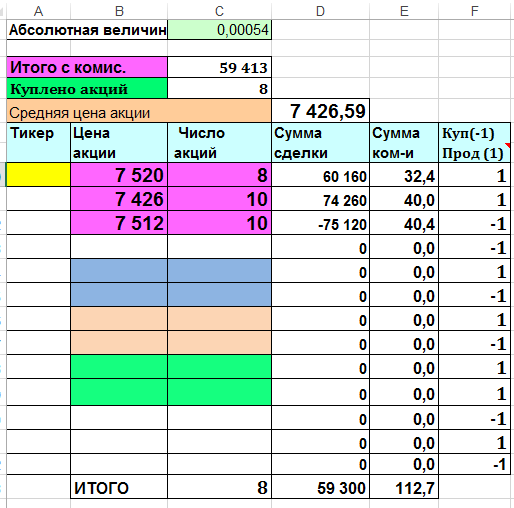The width and height of the screenshot is (514, 508).
Task: Click the cell with price 7 512
Action: point(119,223)
